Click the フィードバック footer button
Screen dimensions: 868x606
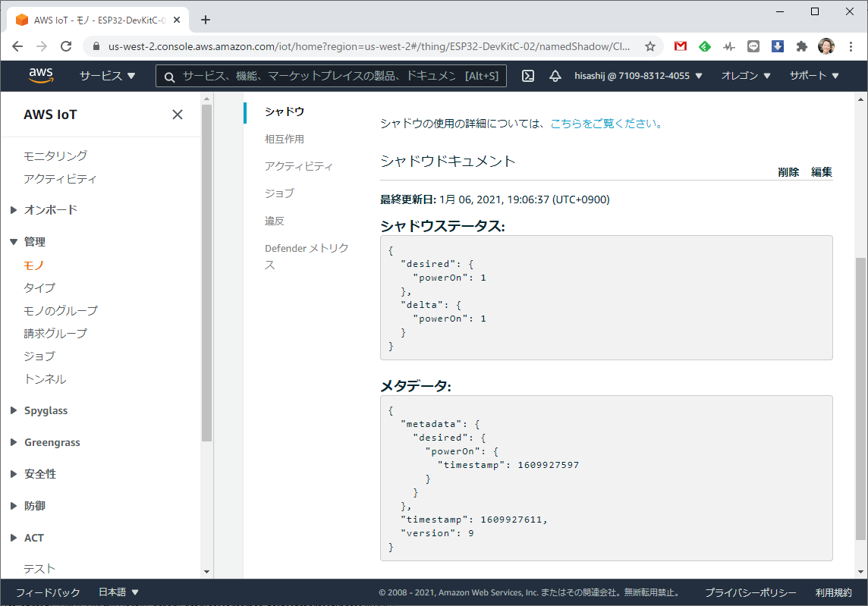48,592
